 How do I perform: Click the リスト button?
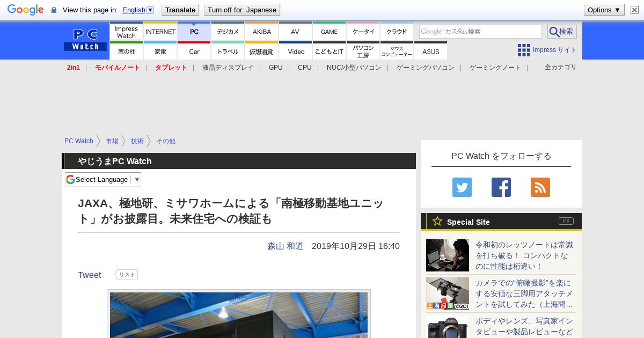tap(127, 275)
